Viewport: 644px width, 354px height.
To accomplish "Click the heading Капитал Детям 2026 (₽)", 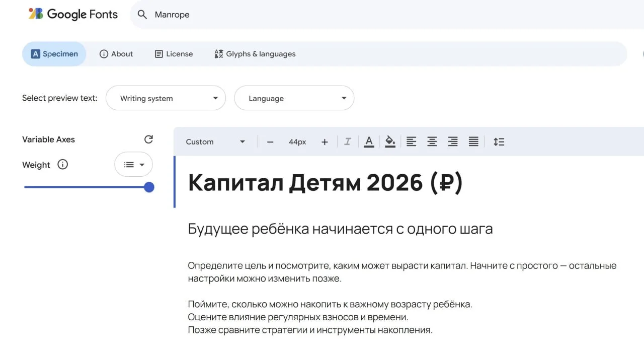I will [326, 183].
